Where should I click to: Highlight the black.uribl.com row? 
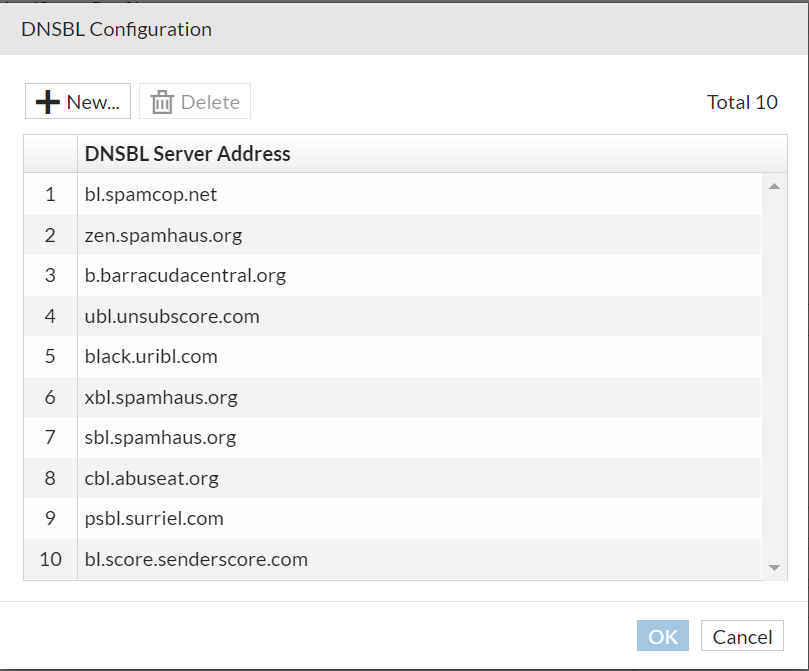[151, 357]
